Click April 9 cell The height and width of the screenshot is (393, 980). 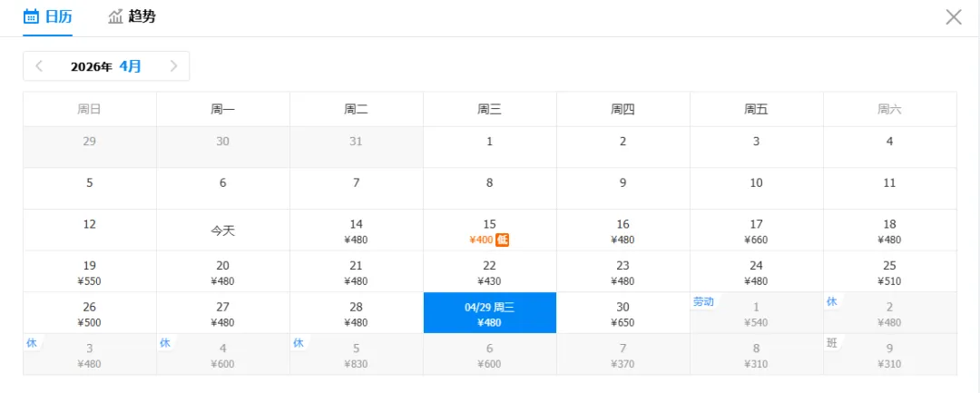coord(623,188)
